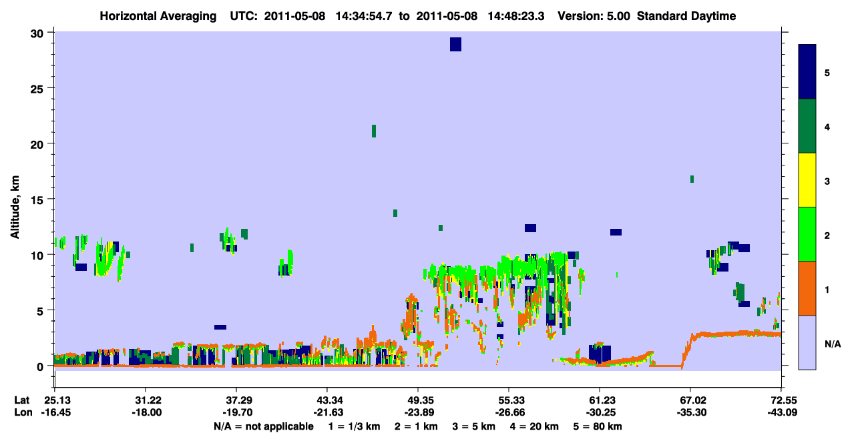
Task: Click latitude value 31.22
Action: tap(146, 400)
